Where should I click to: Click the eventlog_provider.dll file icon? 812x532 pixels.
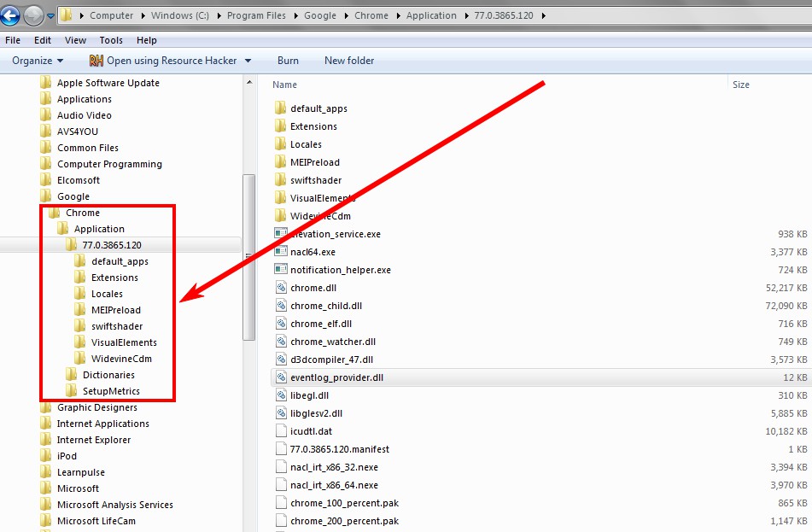281,377
